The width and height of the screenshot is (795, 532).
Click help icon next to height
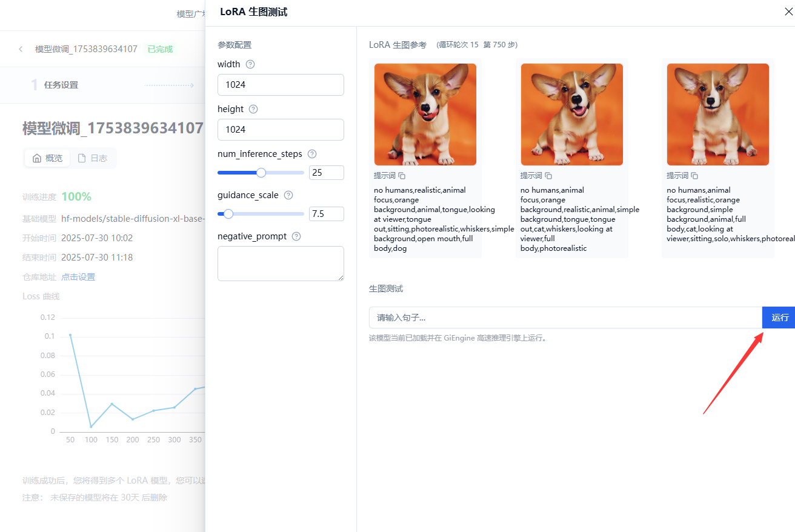(x=253, y=109)
